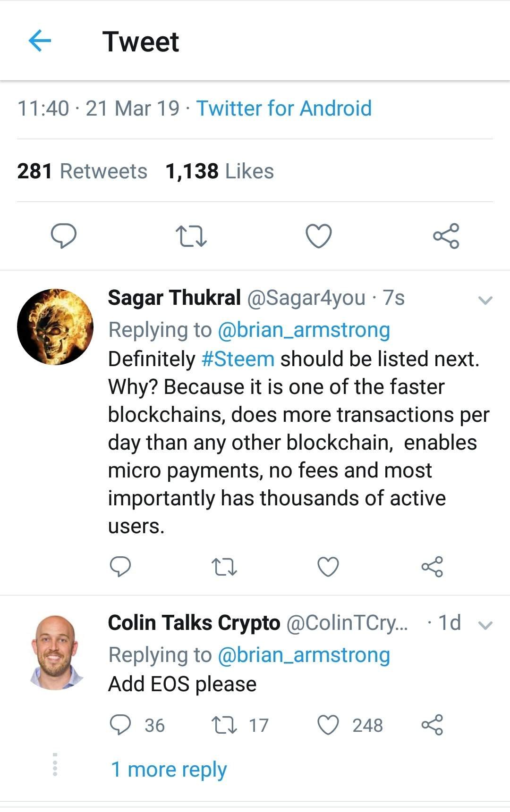510x812 pixels.
Task: Reply to Colin Talks Crypto's tweet
Action: 120,725
